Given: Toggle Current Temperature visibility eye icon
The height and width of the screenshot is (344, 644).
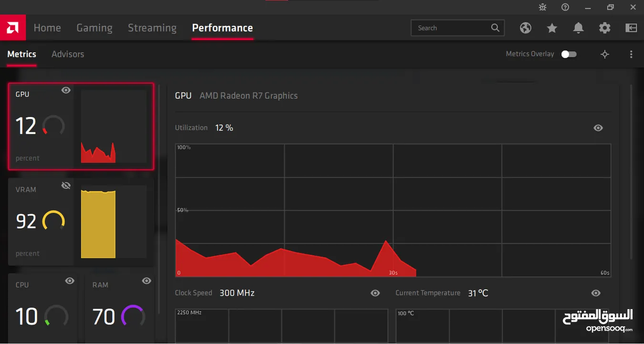Looking at the screenshot, I should click(x=596, y=293).
